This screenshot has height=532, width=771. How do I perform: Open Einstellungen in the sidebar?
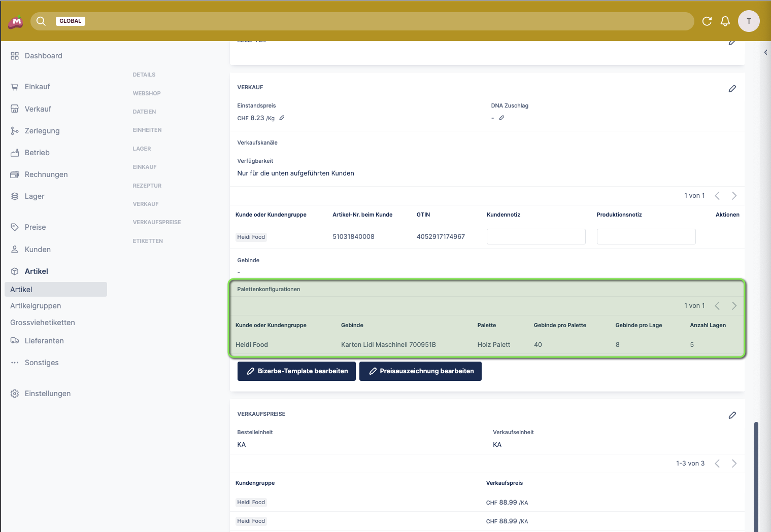click(x=47, y=394)
